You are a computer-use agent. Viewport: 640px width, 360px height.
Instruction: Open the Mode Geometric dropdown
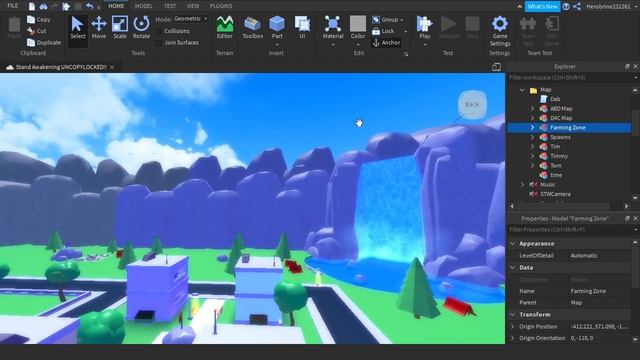(190, 19)
